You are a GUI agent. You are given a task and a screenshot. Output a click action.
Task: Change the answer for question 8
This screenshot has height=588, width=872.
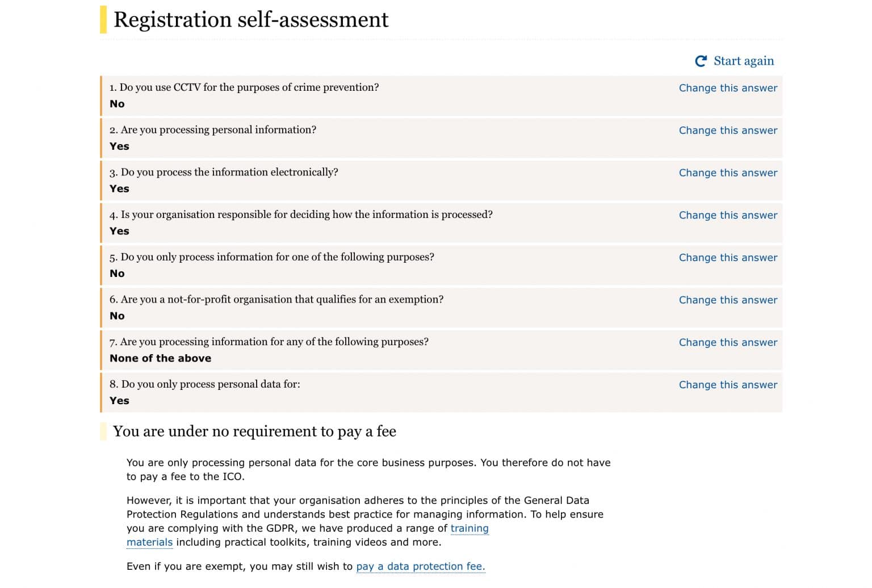pos(728,384)
